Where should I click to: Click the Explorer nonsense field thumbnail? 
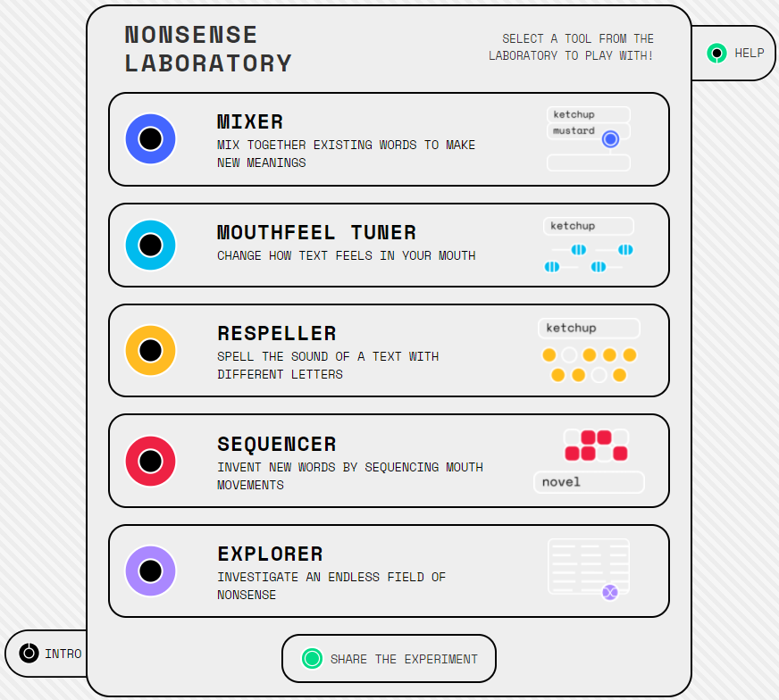[x=589, y=567]
